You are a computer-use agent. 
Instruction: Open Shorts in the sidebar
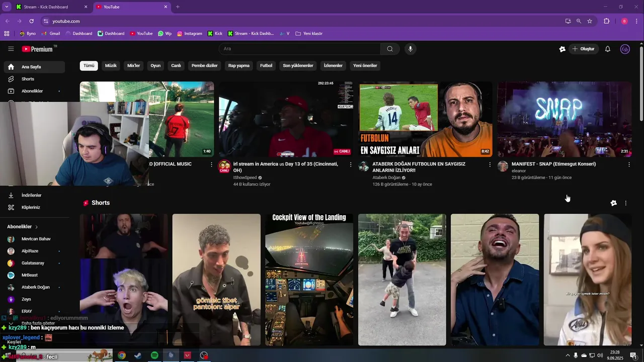pos(35,79)
